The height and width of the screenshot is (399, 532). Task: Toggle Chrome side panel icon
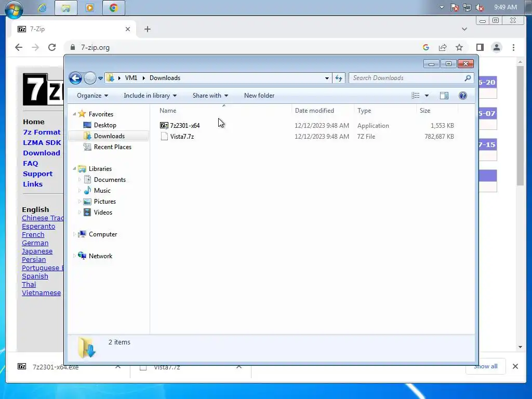click(480, 47)
